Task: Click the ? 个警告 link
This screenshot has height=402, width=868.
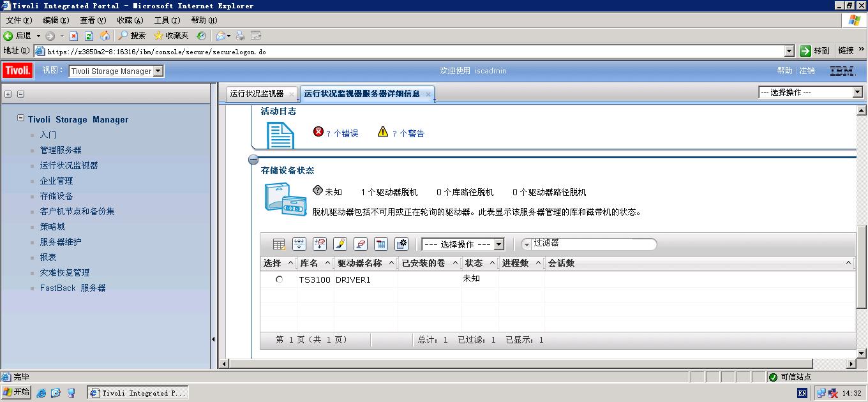Action: (408, 133)
